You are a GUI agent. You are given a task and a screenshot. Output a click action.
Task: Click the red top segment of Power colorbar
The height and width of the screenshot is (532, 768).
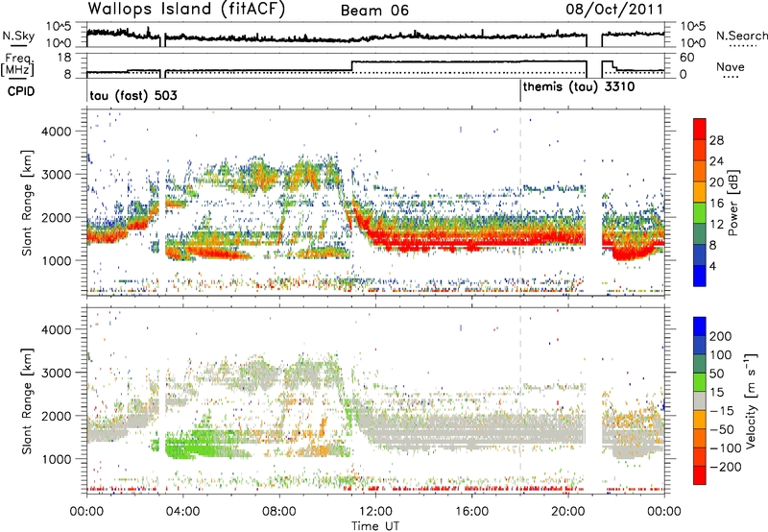point(700,129)
